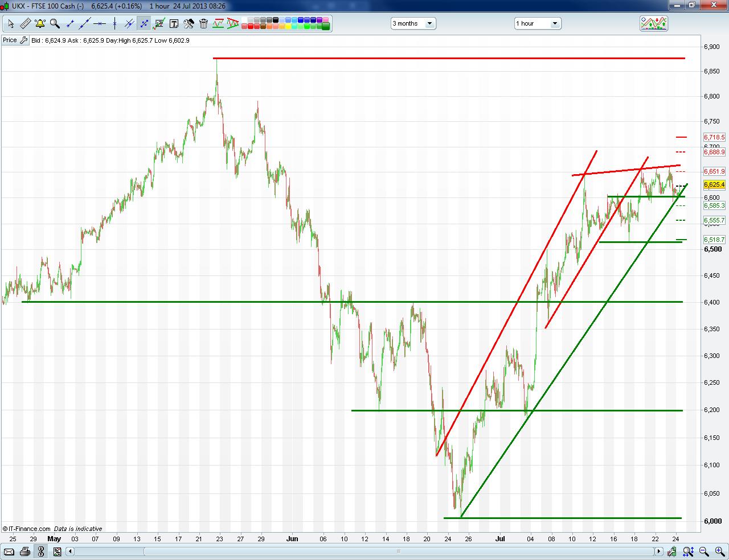Expand the chart indicators button at top right

654,23
